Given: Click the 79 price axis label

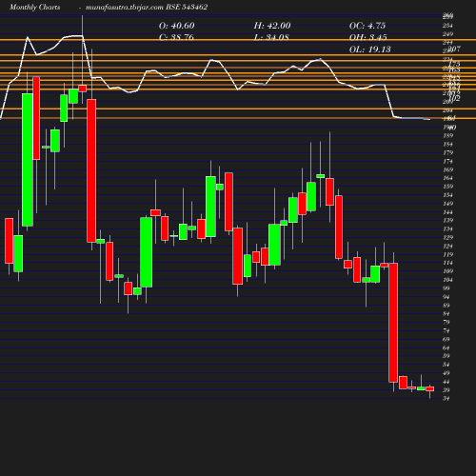Looking at the screenshot, I should (x=446, y=322).
